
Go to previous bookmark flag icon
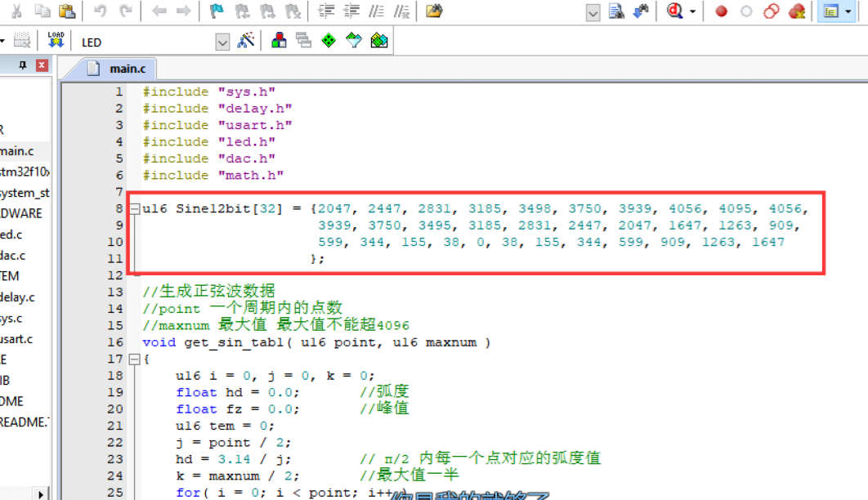coord(242,11)
